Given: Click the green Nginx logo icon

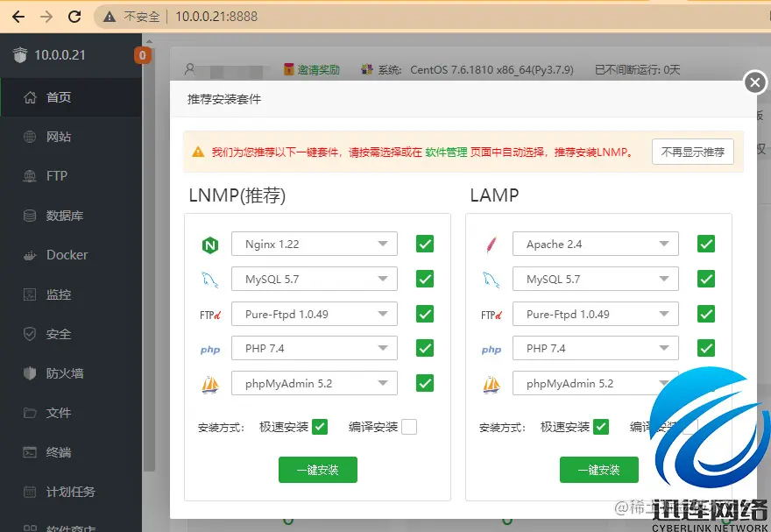Looking at the screenshot, I should 210,245.
